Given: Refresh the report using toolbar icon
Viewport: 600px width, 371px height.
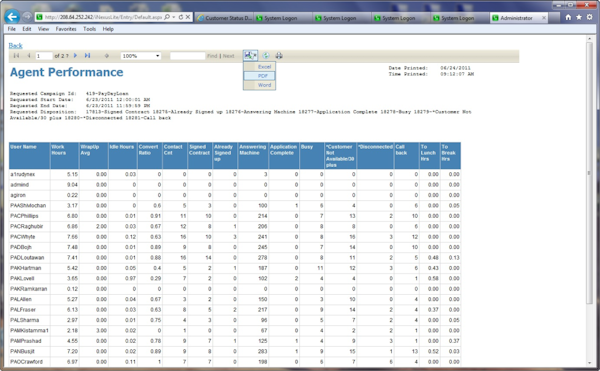Looking at the screenshot, I should pos(266,56).
